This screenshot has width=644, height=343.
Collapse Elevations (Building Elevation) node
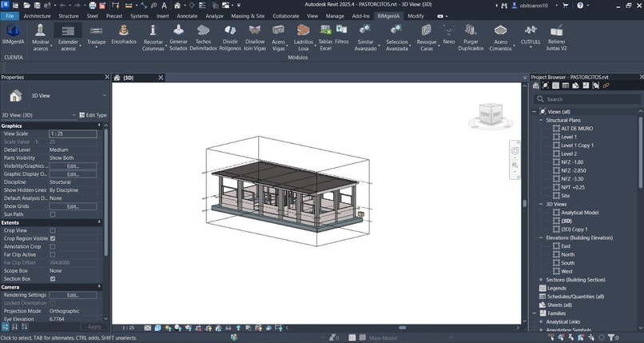541,237
